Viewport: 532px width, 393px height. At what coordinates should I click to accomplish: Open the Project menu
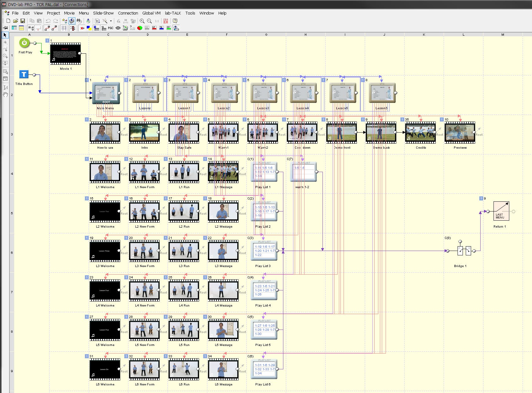point(53,13)
